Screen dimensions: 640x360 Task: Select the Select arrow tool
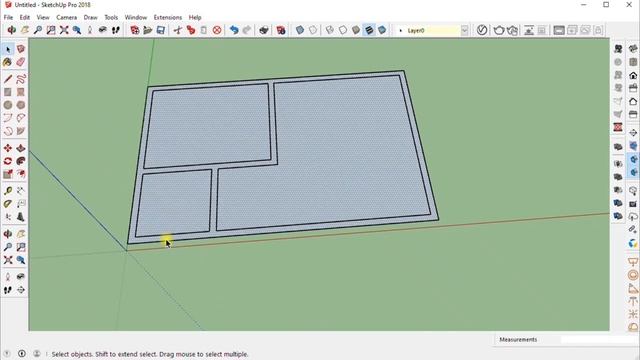[x=8, y=49]
